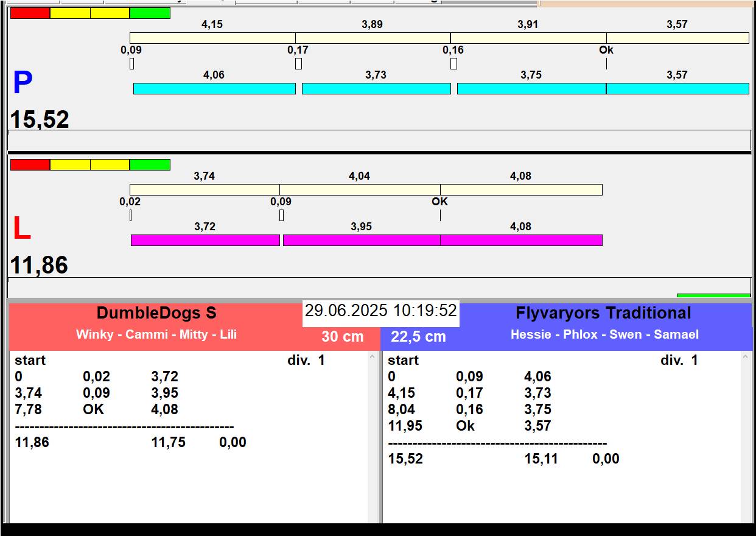The height and width of the screenshot is (536, 756).
Task: Select the magenta bar labeled 4,08
Action: [x=521, y=241]
